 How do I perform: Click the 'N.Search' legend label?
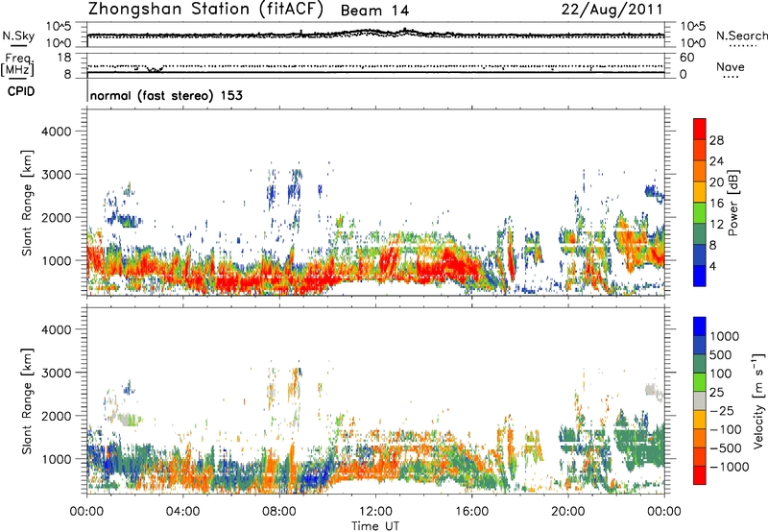[741, 36]
